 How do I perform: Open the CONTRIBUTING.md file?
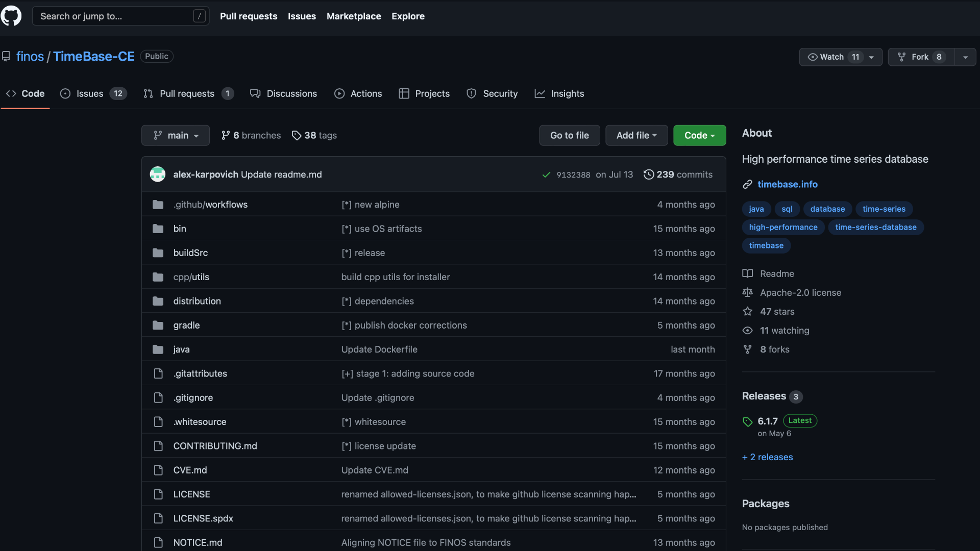click(x=215, y=446)
